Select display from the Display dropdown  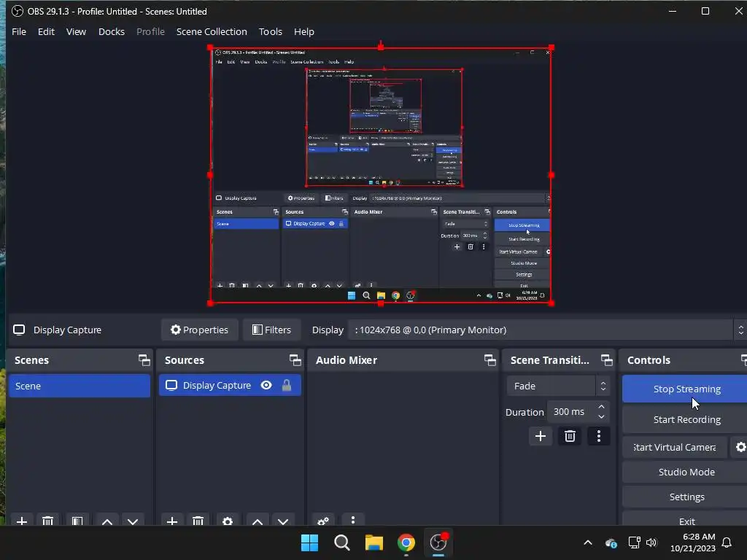[546, 330]
